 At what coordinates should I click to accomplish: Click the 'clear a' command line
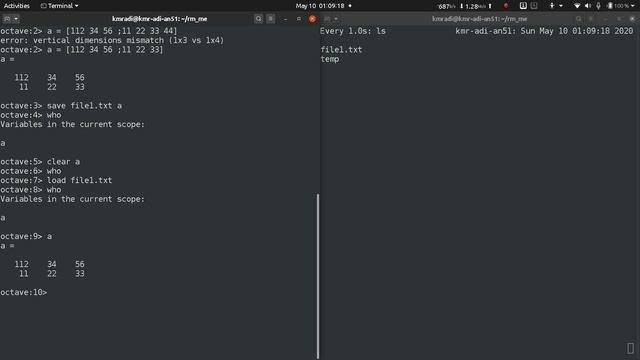click(40, 162)
